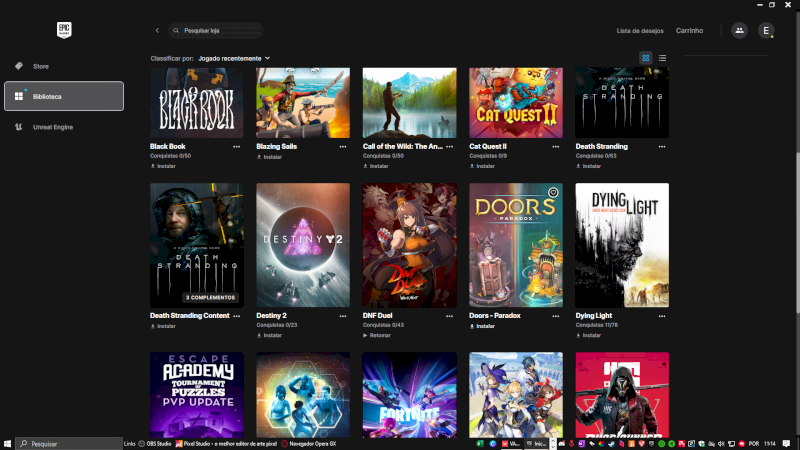
Task: Open Genshin Impact anime characters cover
Action: [x=516, y=395]
